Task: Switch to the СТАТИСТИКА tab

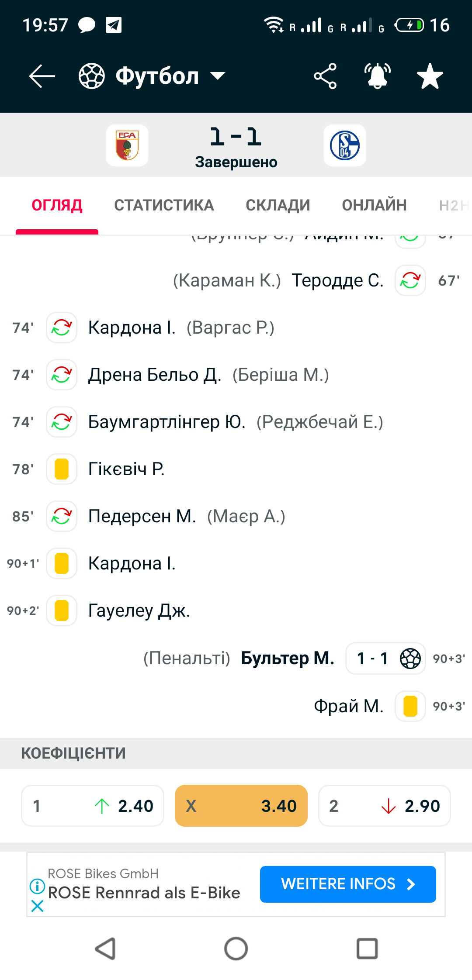Action: (164, 205)
